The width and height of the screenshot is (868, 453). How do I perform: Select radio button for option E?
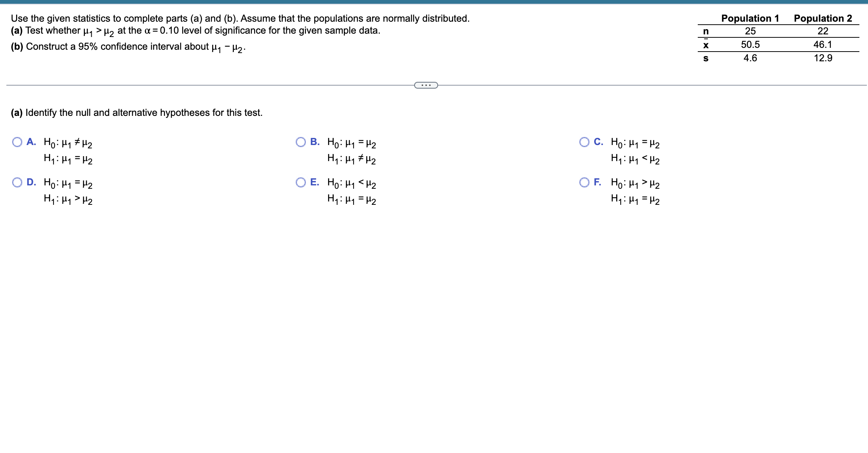tap(301, 182)
